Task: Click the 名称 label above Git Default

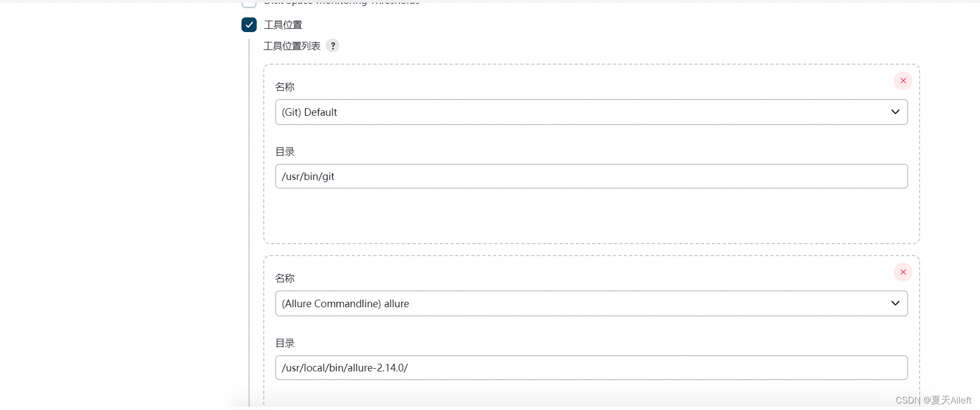Action: click(285, 87)
